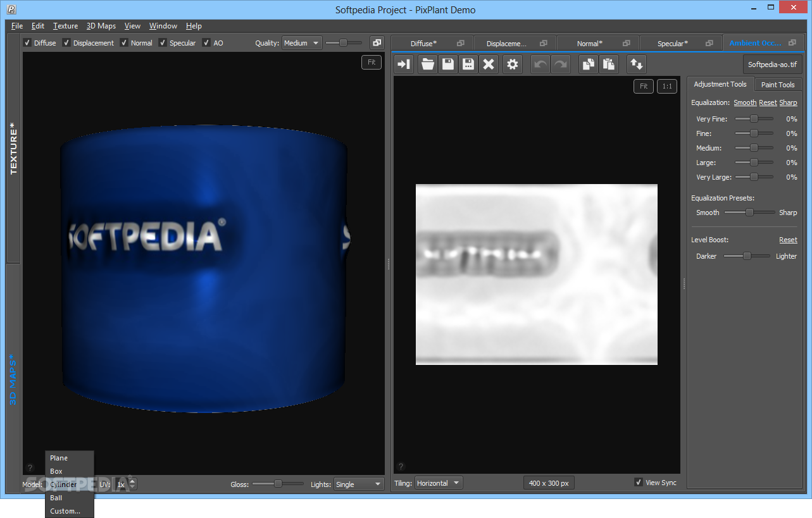Switch to the vertical TEXTURE* side tab

coord(13,148)
